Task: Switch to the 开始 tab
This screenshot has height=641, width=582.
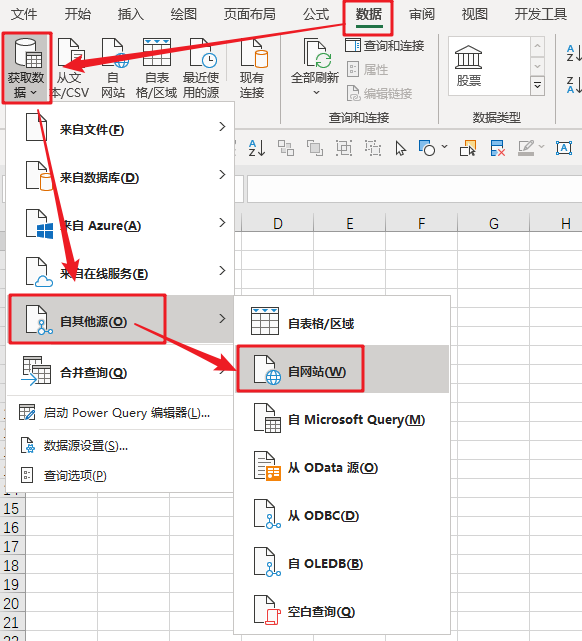Action: tap(78, 14)
